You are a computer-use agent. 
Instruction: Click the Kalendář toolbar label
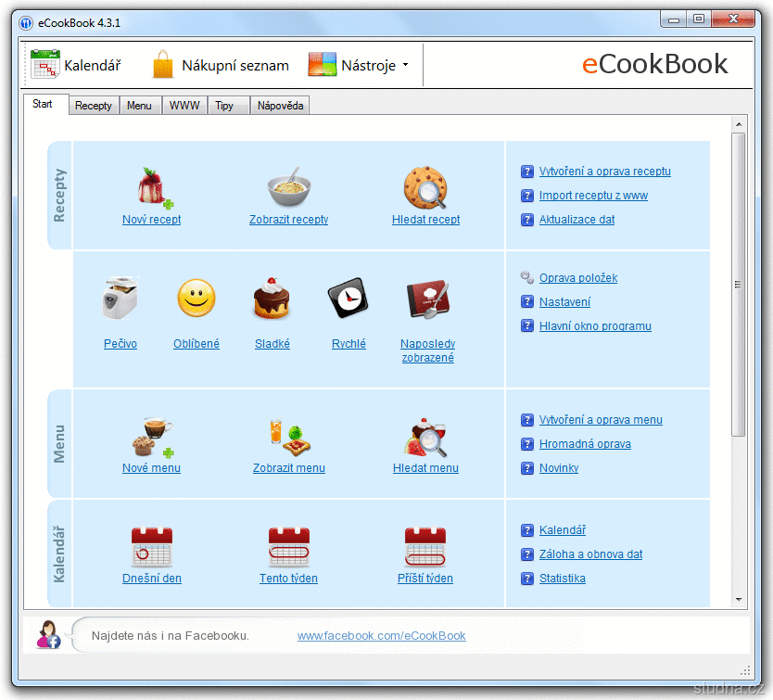[92, 65]
